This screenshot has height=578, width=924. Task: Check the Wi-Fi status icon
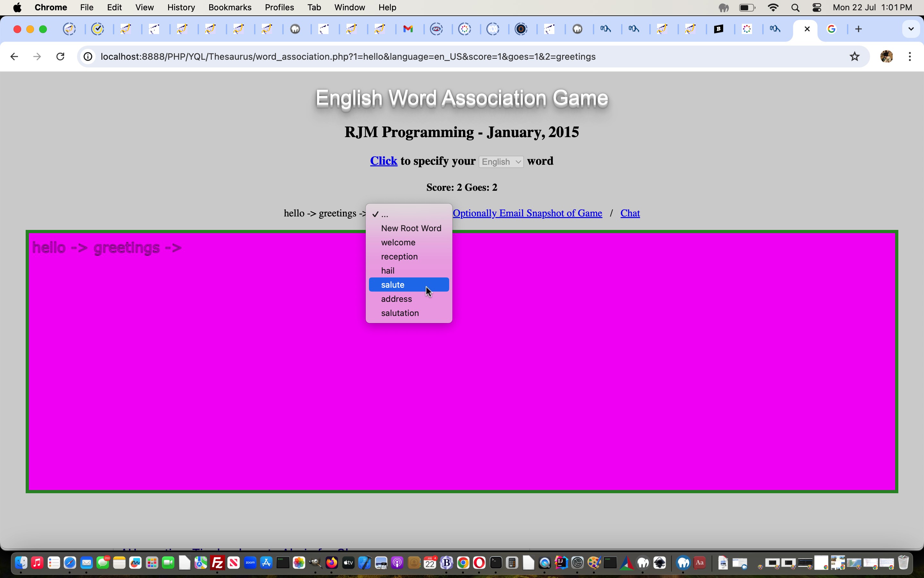click(x=774, y=8)
